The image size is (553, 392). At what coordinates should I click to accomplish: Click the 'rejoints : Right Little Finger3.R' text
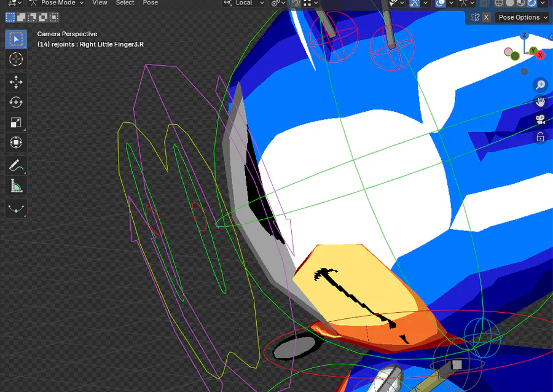(98, 44)
